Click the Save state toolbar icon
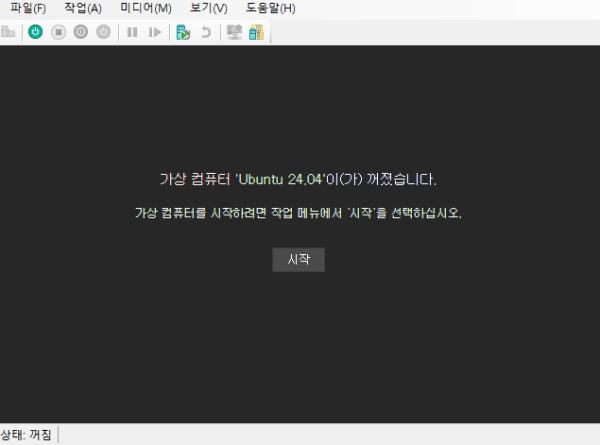Image resolution: width=600 pixels, height=445 pixels. 103,32
